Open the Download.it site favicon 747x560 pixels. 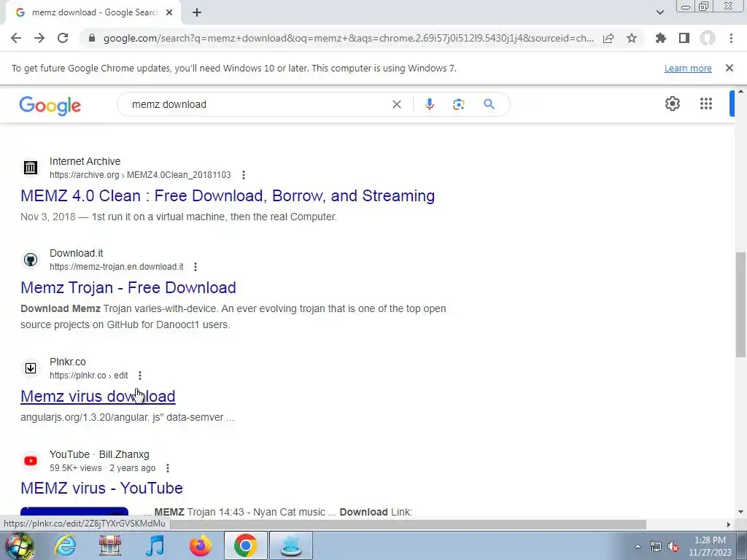click(x=31, y=260)
